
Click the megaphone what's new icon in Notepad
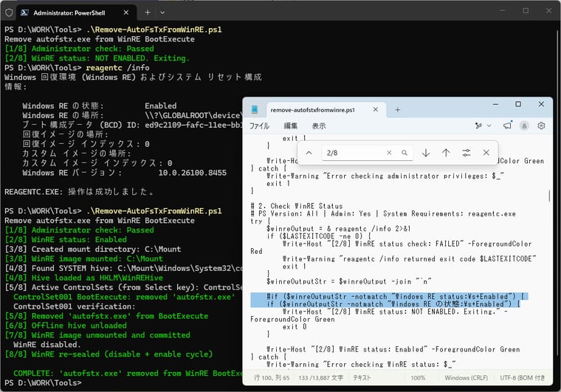[507, 125]
